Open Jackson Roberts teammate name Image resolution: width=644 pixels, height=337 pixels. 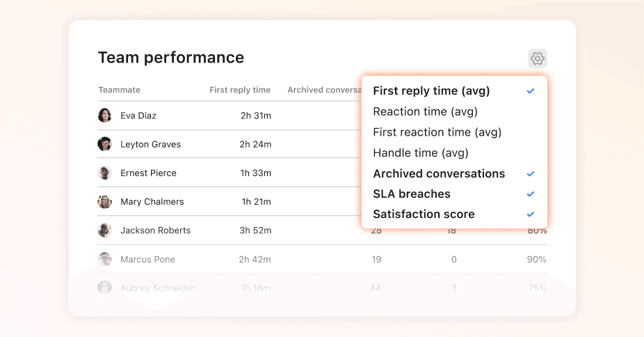(x=155, y=230)
